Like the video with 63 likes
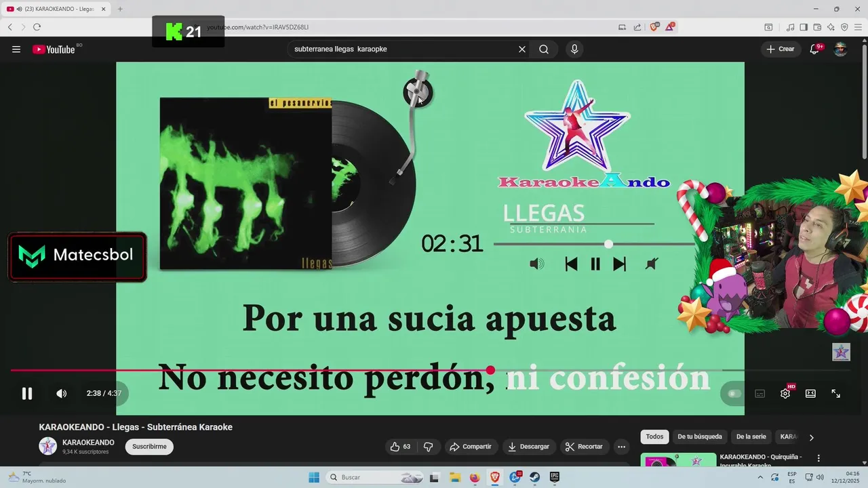The image size is (868, 488). point(400,447)
